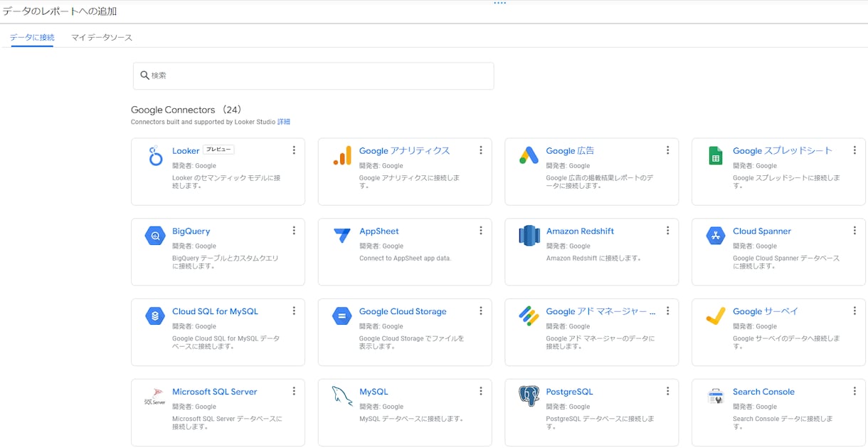This screenshot has height=448, width=868.
Task: Open more options for Google 広告
Action: (x=667, y=150)
